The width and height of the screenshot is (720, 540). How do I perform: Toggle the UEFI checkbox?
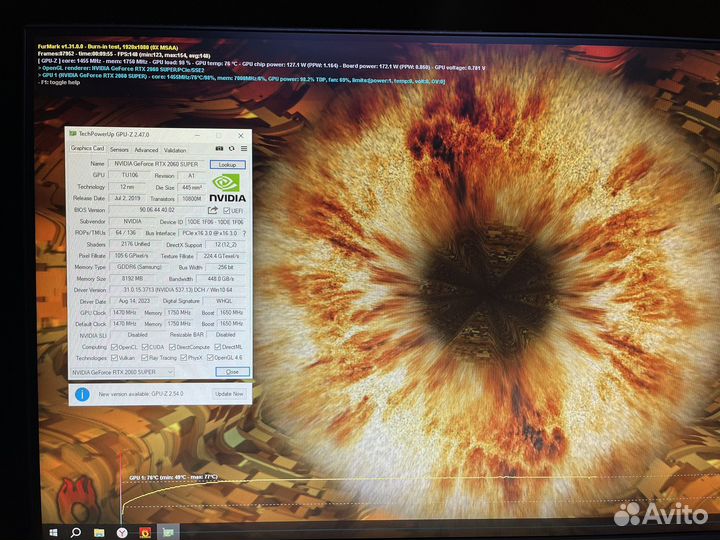(x=226, y=211)
